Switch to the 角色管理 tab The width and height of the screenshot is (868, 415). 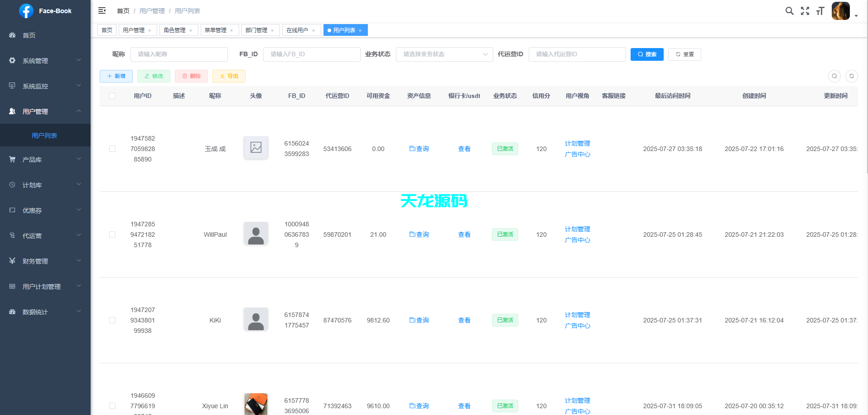176,30
